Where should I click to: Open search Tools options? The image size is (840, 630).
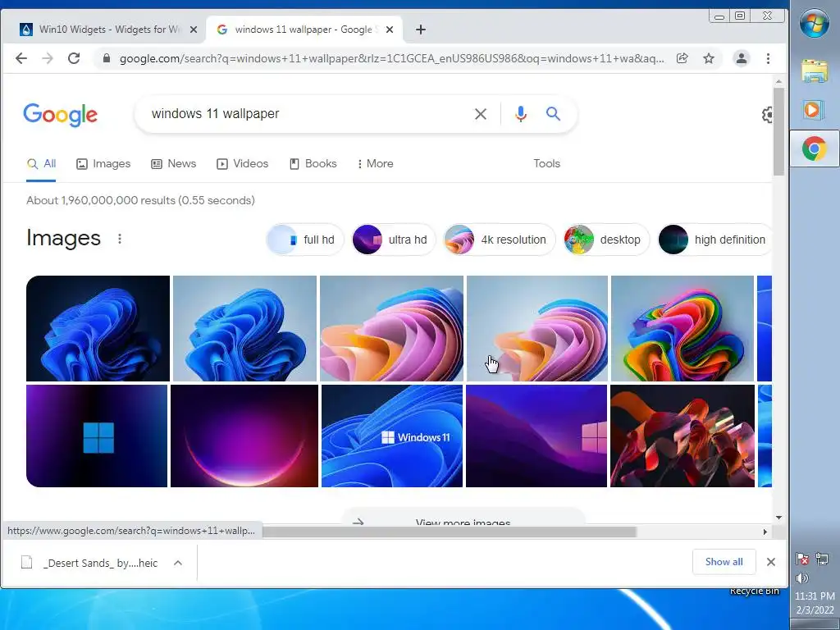pyautogui.click(x=546, y=164)
